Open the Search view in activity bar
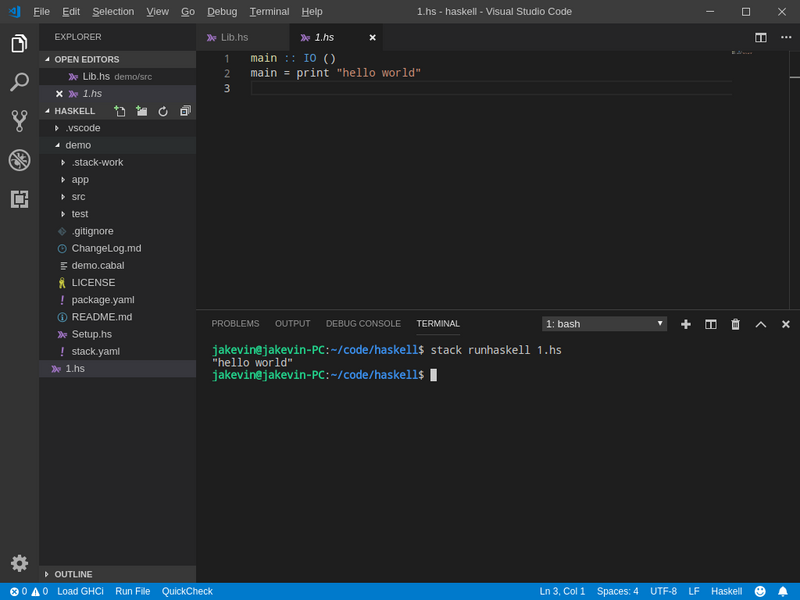 click(19, 82)
